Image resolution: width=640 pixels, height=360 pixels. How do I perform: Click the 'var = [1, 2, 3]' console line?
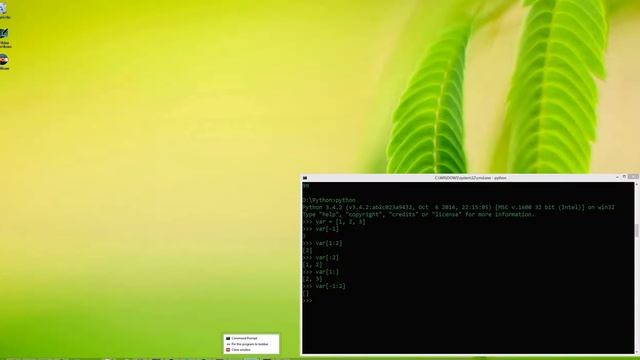334,222
